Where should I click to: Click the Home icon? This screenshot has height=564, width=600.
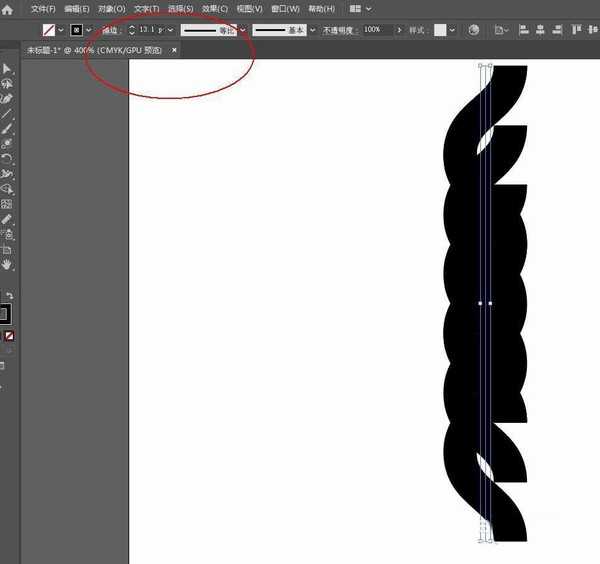tap(7, 10)
